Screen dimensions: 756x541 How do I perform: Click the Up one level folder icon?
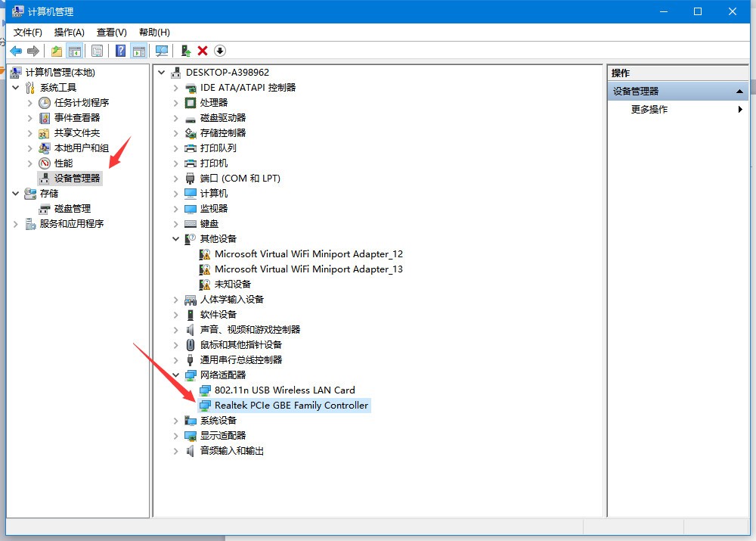(x=57, y=51)
